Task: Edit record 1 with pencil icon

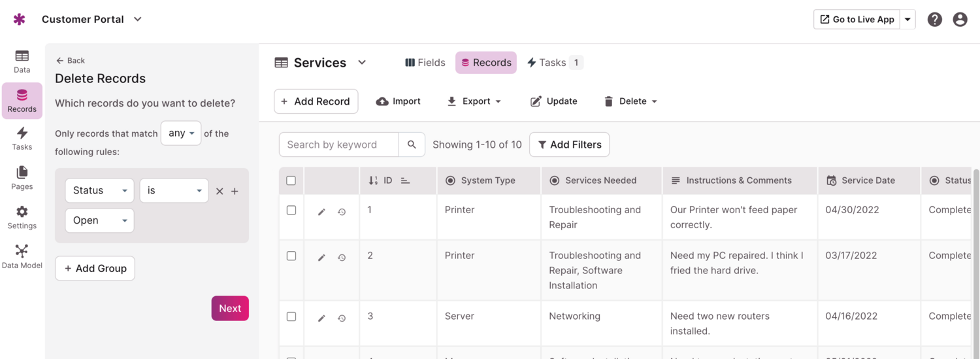Action: [321, 212]
